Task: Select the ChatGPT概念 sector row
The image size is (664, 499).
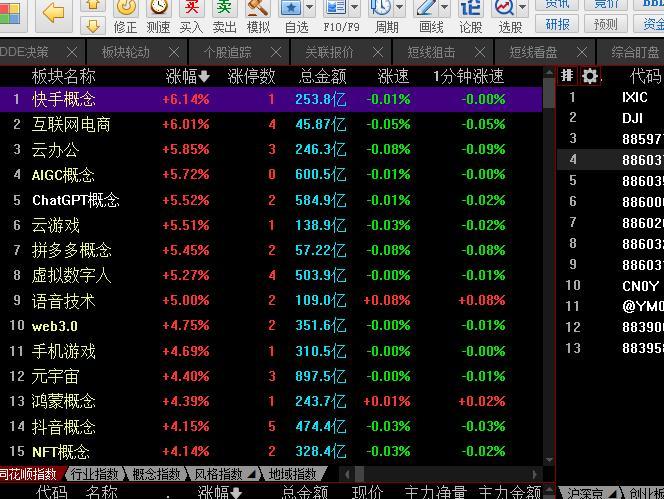Action: [x=76, y=200]
